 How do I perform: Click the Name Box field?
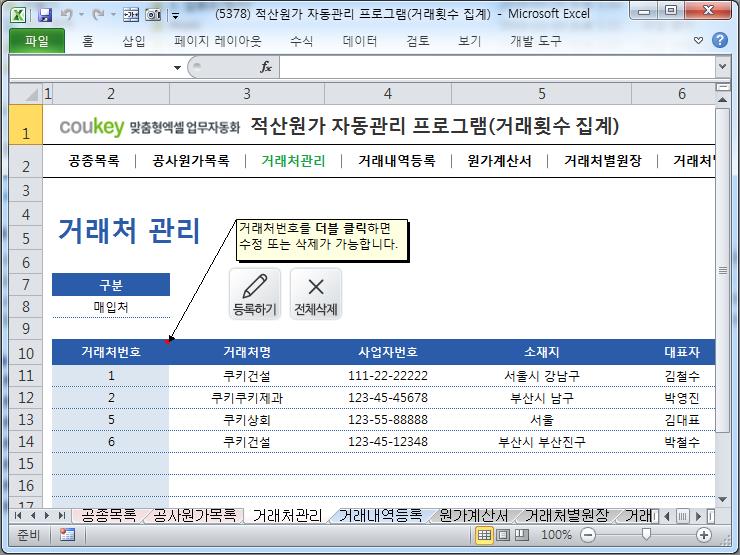[x=91, y=67]
